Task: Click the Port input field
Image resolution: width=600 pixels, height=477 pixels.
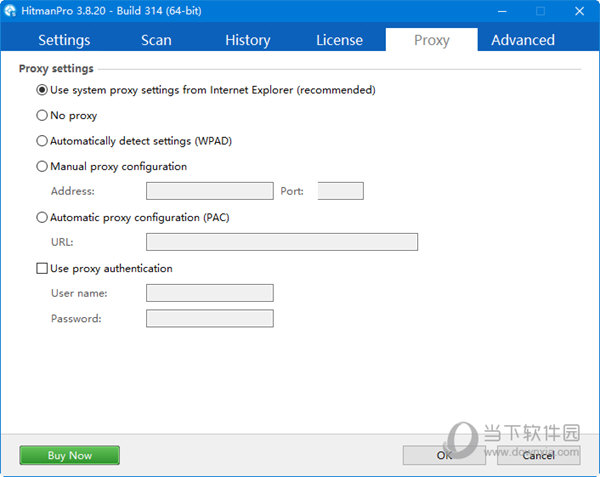Action: [x=341, y=191]
